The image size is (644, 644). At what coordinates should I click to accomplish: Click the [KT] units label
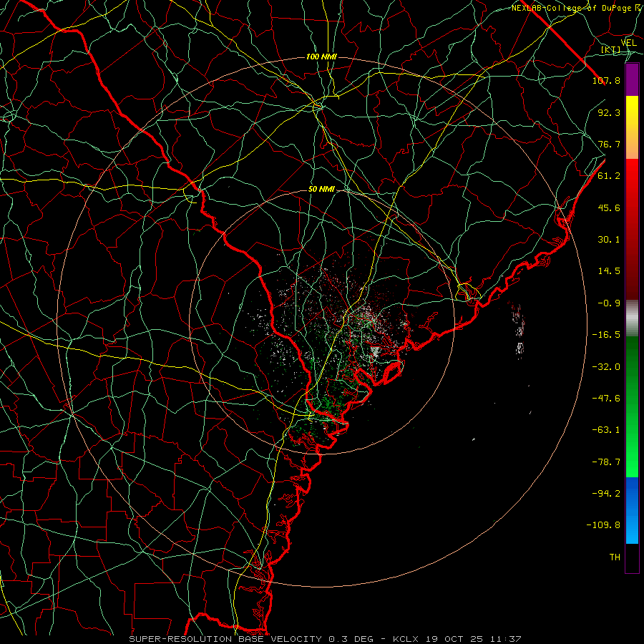611,50
